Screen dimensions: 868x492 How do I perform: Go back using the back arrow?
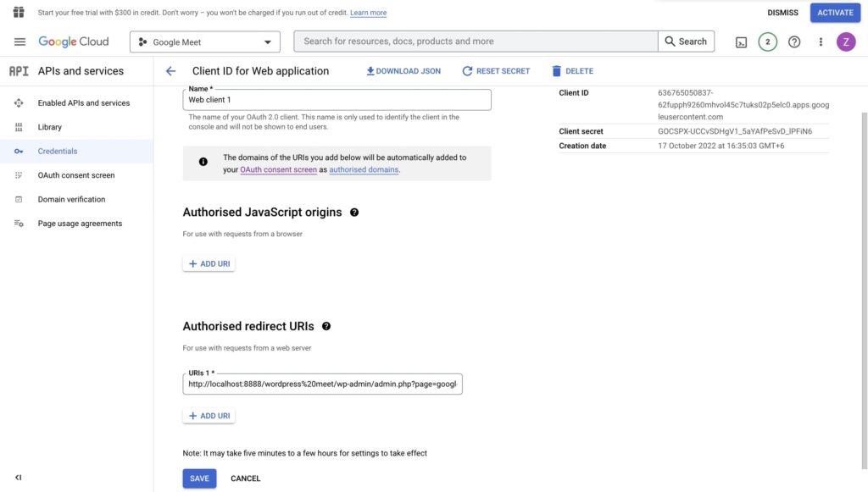(170, 70)
